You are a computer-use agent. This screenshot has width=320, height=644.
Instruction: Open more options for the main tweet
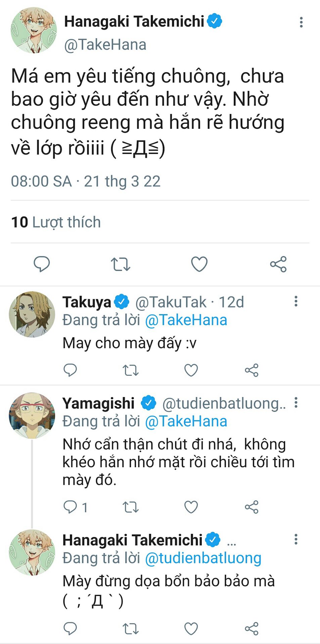coord(301,22)
